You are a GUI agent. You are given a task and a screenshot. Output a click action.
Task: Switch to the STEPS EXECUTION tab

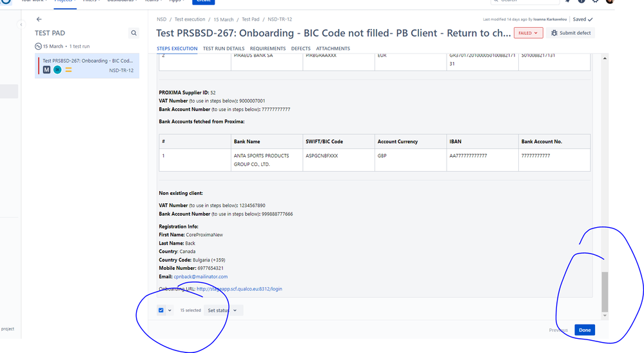[177, 48]
